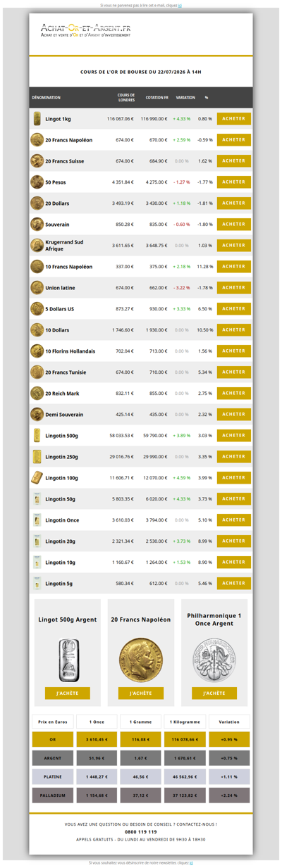Screen dimensions: 282x868
Task: Click ACHETER for Lingotin Once
Action: click(x=233, y=520)
